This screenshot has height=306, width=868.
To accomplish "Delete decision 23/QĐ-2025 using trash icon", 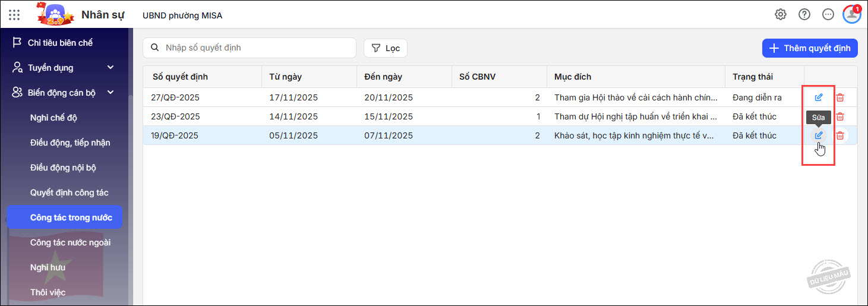I will [x=840, y=116].
